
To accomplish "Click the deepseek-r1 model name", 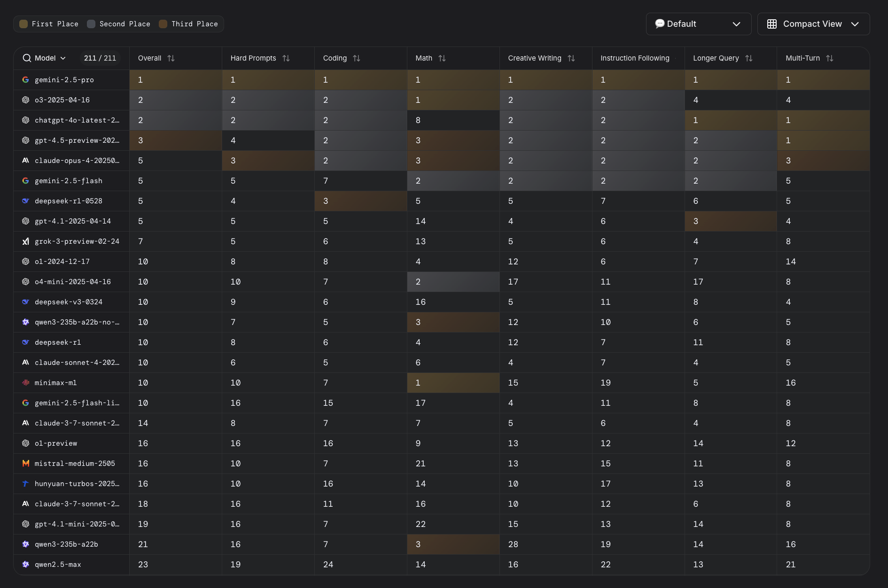I will (58, 342).
